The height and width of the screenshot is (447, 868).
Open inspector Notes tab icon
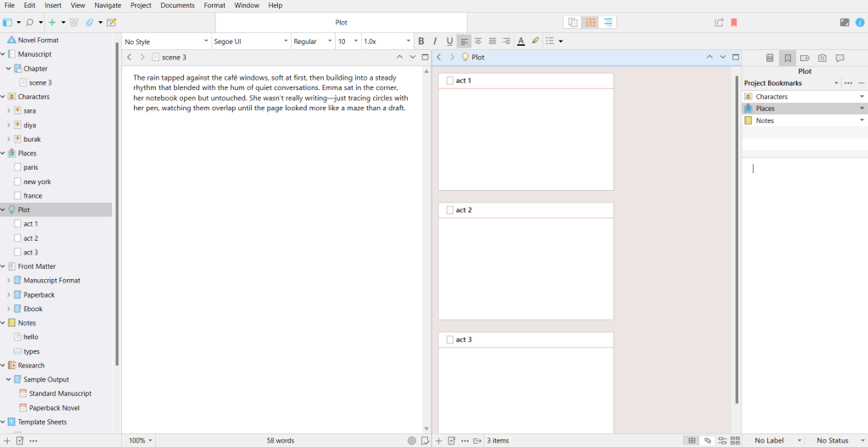click(x=770, y=59)
